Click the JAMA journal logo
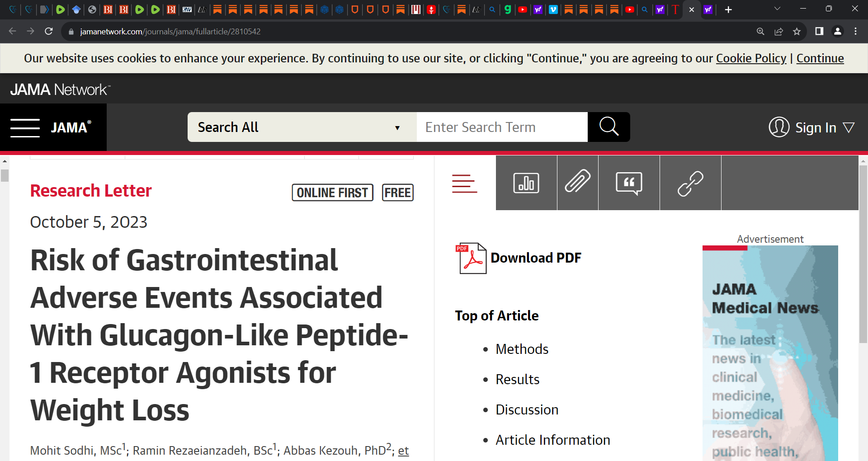The width and height of the screenshot is (868, 461). click(71, 127)
